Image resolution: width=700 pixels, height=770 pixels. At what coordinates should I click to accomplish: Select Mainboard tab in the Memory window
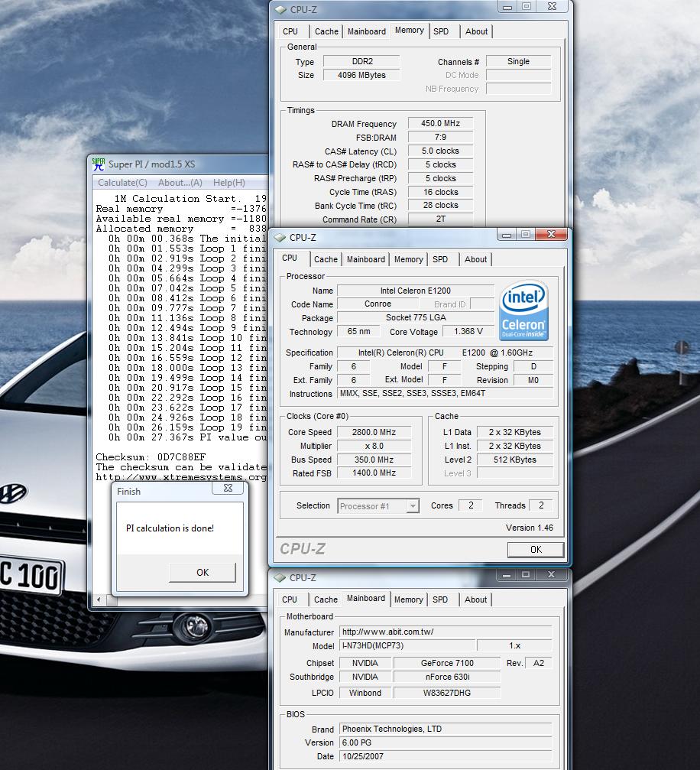click(367, 31)
